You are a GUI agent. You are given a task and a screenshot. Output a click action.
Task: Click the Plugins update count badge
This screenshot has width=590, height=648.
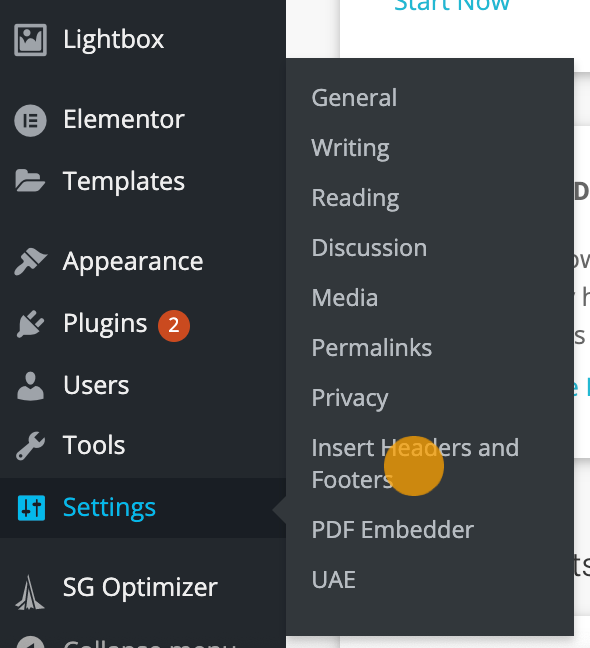click(174, 326)
